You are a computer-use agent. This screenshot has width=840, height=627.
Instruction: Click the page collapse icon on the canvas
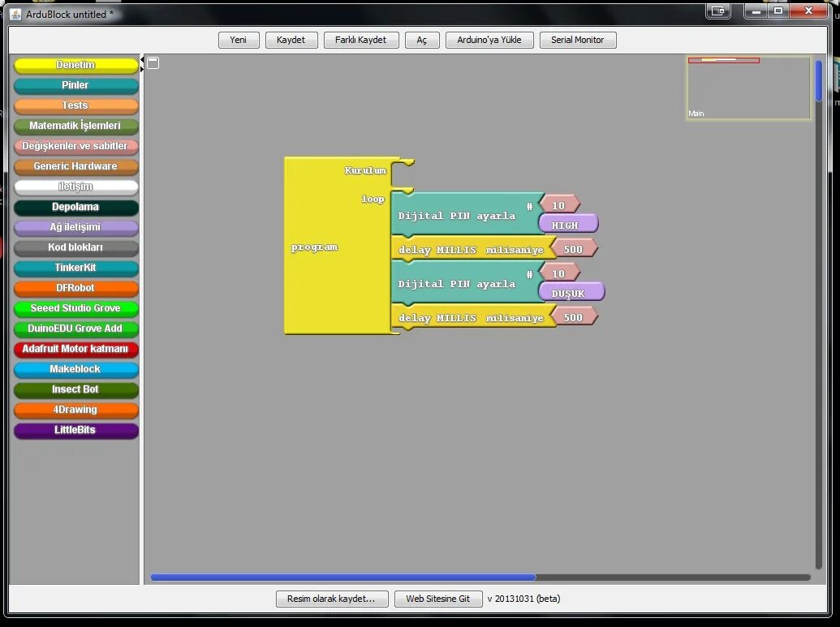click(x=153, y=63)
